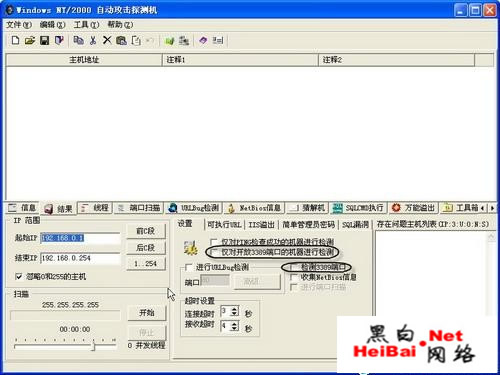
Task: Open the 帮助 menu
Action: point(120,25)
